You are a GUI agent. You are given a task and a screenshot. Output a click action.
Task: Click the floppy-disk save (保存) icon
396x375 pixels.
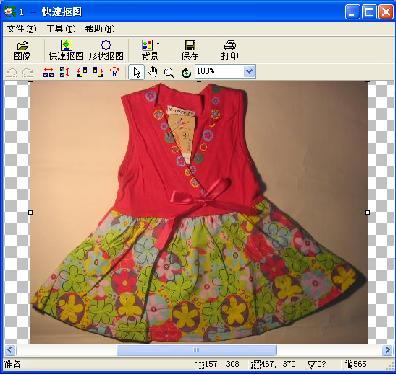[x=190, y=50]
